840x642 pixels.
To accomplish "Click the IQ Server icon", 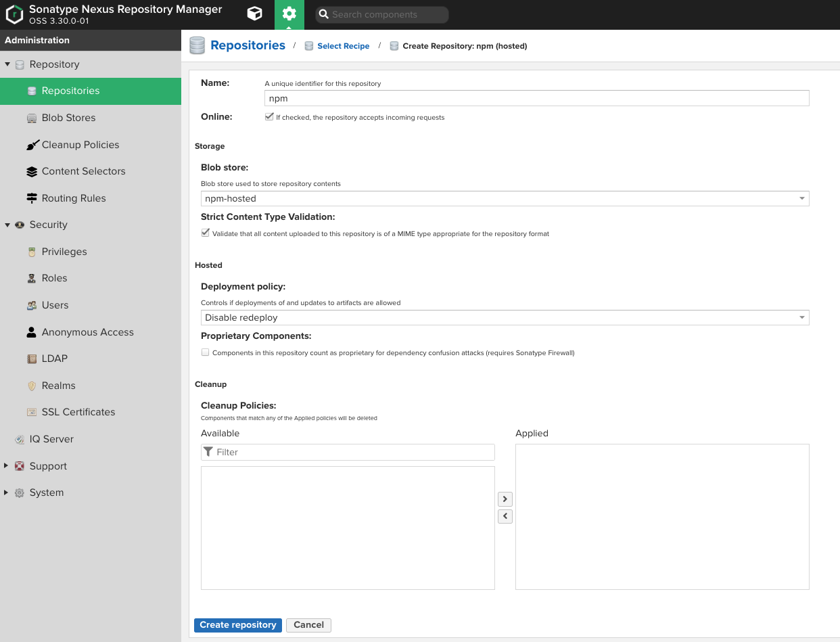I will coord(20,439).
